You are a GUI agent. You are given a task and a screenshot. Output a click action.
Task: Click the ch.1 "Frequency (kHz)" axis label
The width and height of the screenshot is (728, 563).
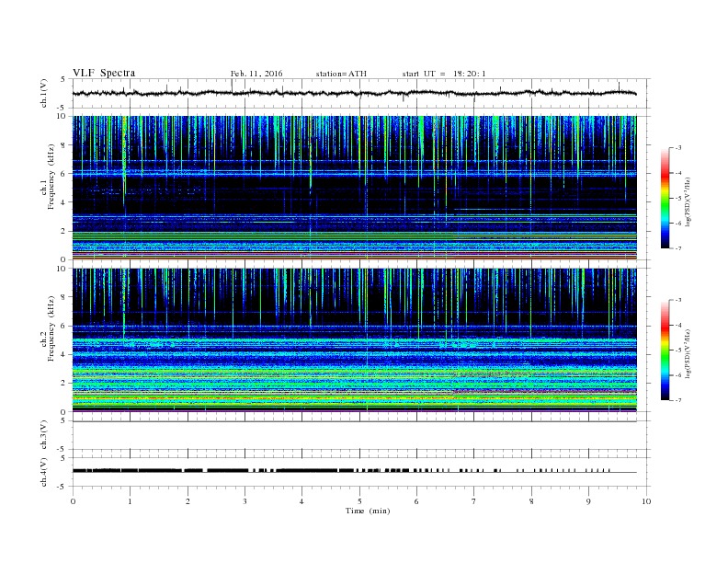click(x=51, y=177)
